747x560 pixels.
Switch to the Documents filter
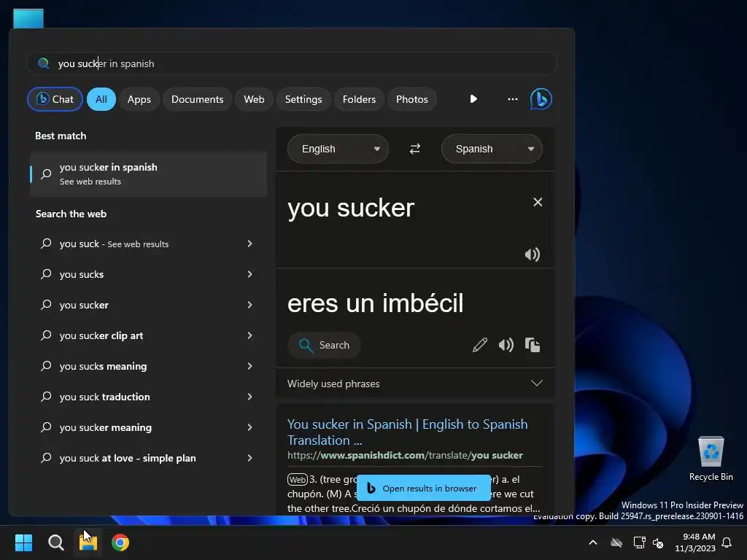(x=197, y=99)
